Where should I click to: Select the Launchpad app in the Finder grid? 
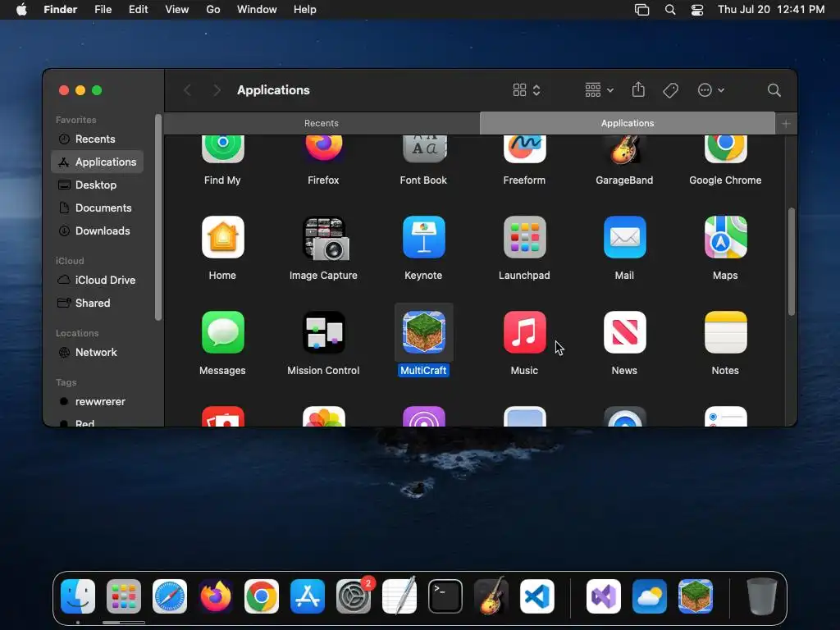point(524,237)
